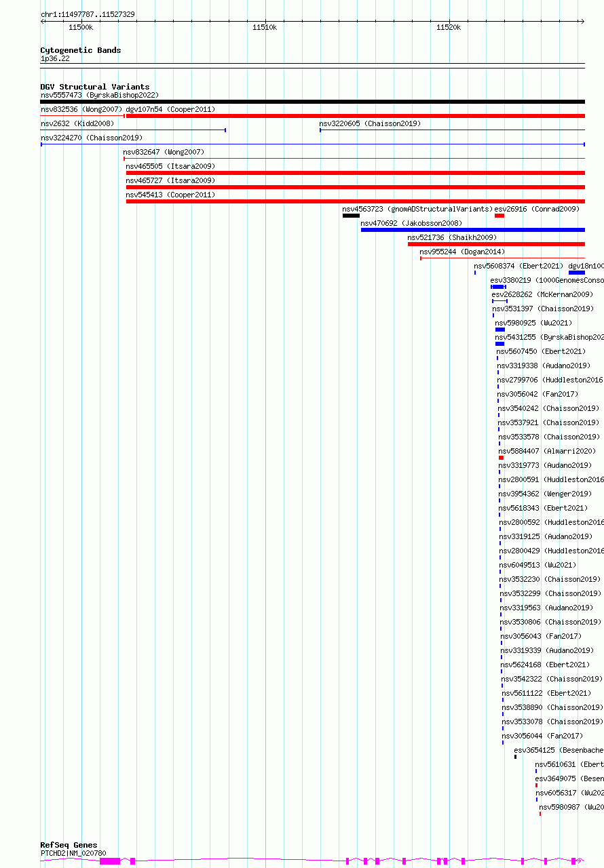Screen dimensions: 604x868
Task: Open variant esv3380219 (1000Genomes)
Action: (547, 280)
